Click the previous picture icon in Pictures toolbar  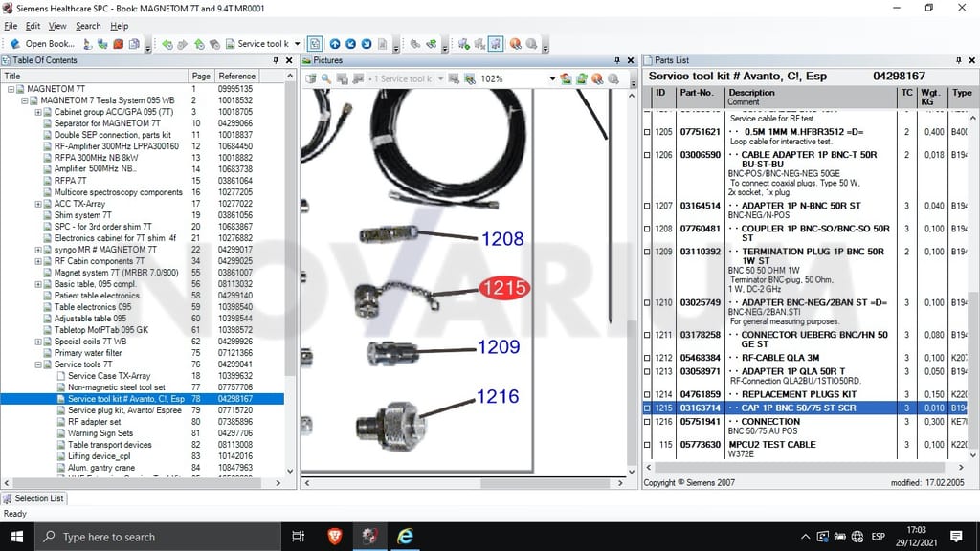[566, 78]
